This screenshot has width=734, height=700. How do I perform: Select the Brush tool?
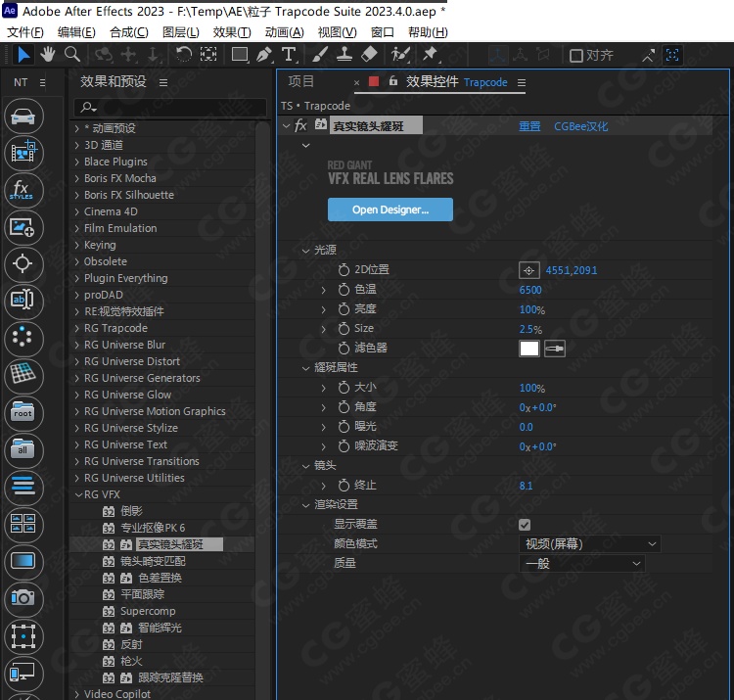319,55
